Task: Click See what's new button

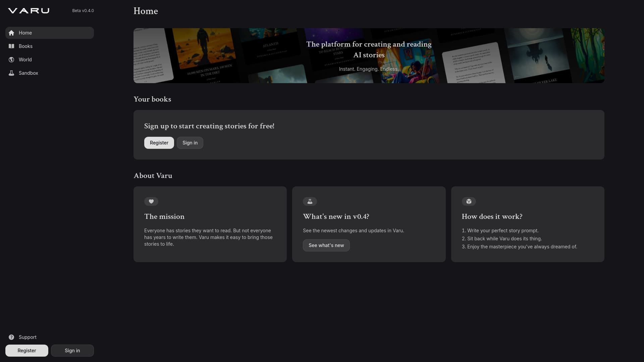Action: pos(326,245)
